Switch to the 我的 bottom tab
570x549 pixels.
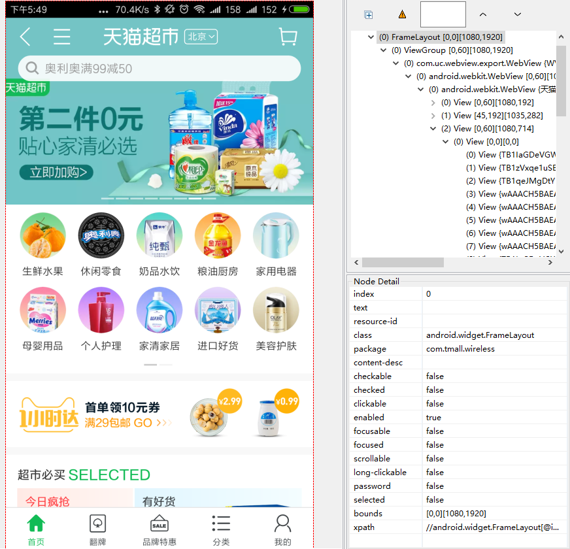click(282, 530)
